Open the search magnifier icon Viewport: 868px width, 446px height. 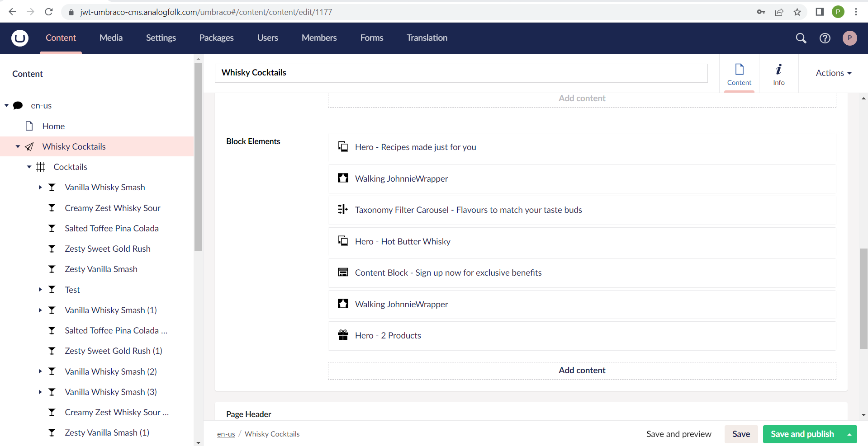801,38
